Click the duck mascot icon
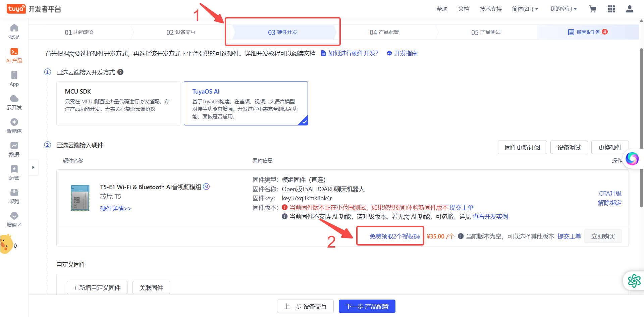Image resolution: width=644 pixels, height=317 pixels. 6,244
